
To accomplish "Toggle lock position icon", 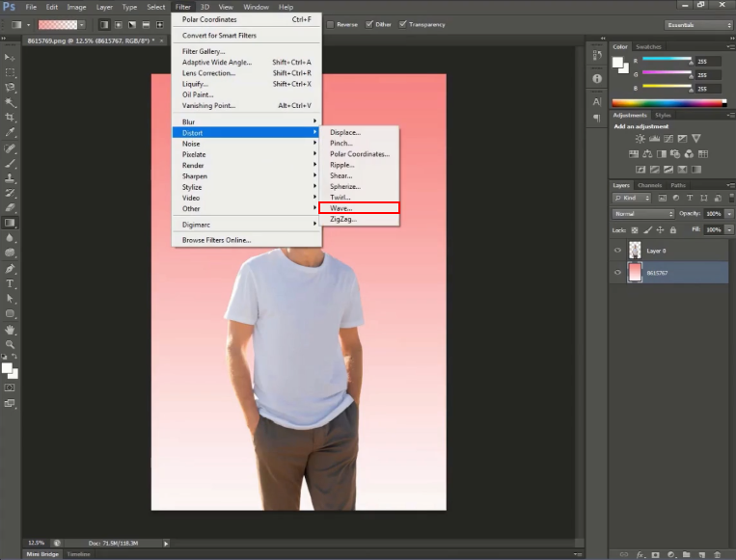I will 660,229.
